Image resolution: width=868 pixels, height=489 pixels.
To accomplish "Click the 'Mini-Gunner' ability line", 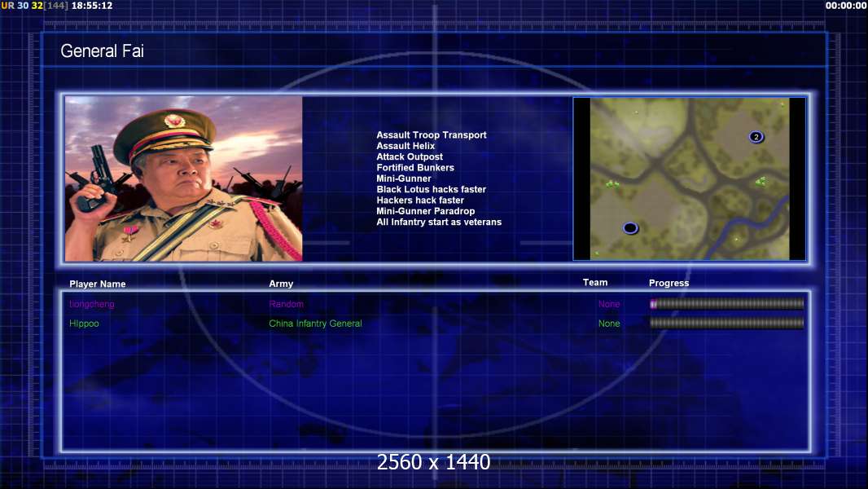I will (x=404, y=178).
